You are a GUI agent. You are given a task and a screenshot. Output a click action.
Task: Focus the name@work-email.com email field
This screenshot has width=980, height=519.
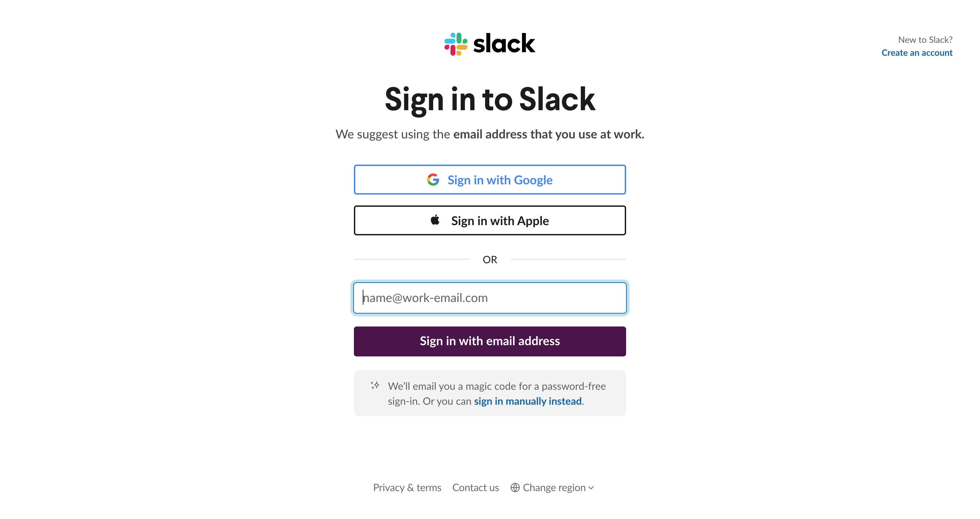point(490,298)
